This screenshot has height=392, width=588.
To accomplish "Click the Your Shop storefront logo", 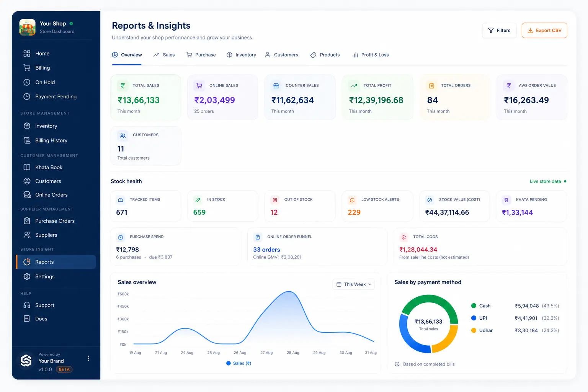I will coord(27,27).
